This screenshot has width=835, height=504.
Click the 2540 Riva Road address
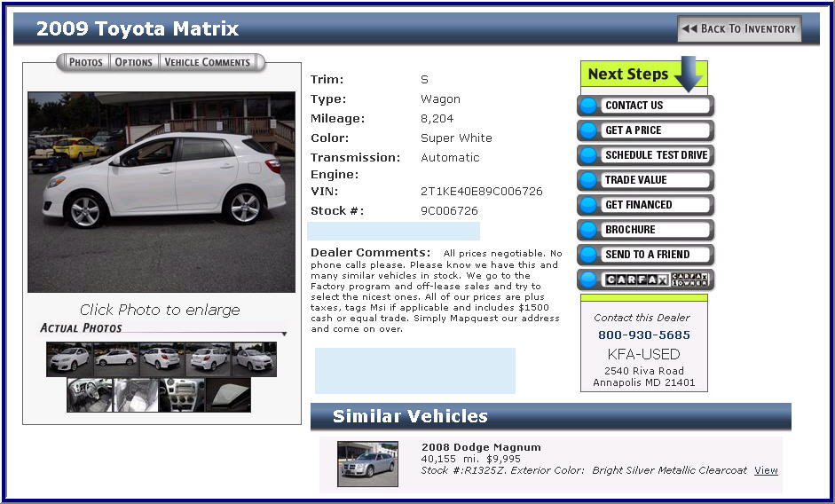(644, 371)
